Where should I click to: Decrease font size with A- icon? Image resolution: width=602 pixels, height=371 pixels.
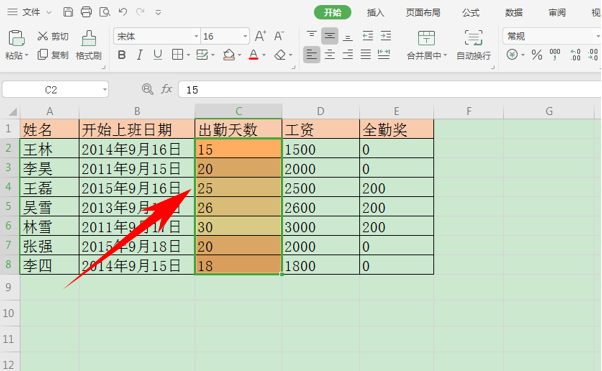tap(279, 36)
